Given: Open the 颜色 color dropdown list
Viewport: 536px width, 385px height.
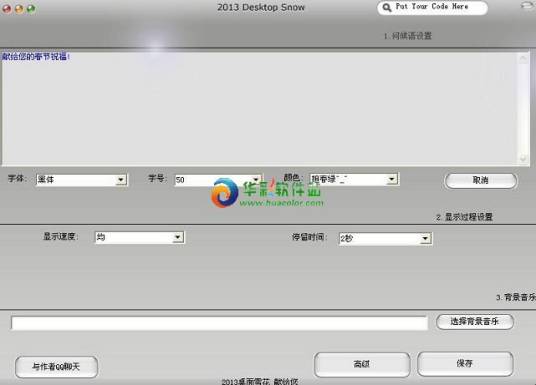Looking at the screenshot, I should point(354,179).
